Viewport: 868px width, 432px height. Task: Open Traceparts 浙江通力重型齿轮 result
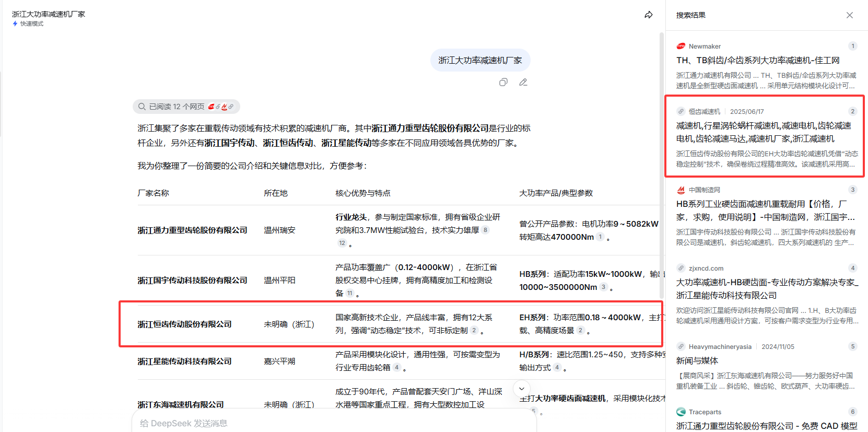pos(767,426)
